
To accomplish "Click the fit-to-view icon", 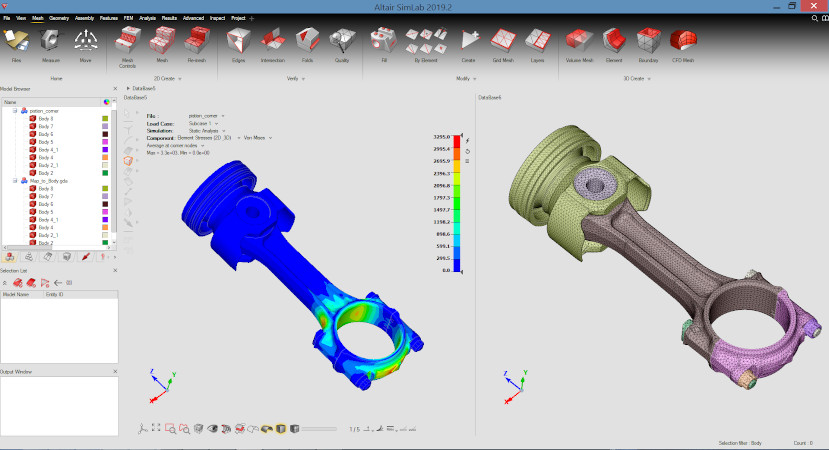I will coord(156,428).
